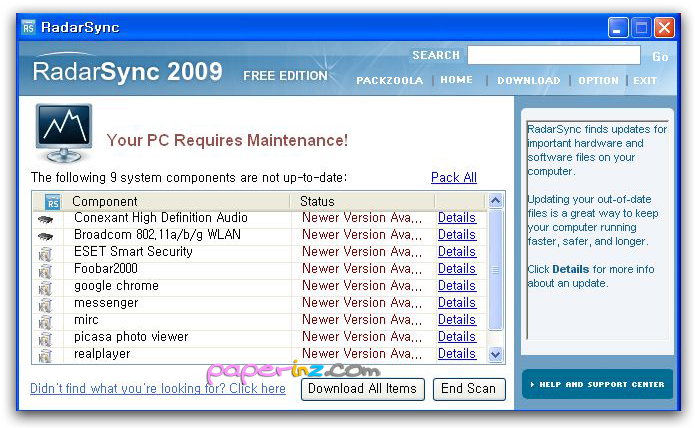Click the list scrollbar up arrow

tap(496, 201)
